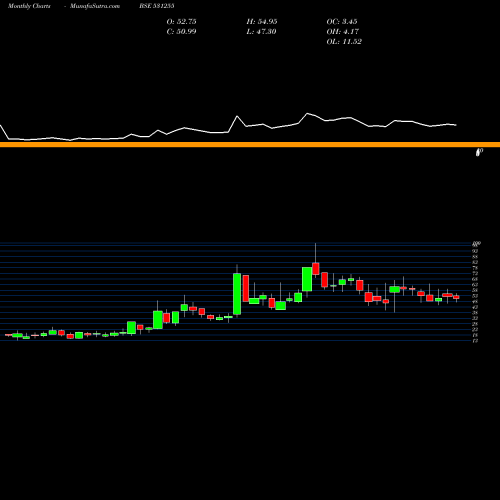Image resolution: width=500 pixels, height=500 pixels.
Task: Select the low value 'L: 47.30'
Action: coord(262,32)
